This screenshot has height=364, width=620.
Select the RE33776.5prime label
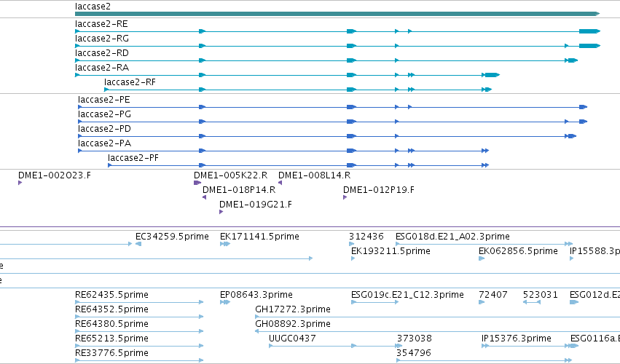click(x=111, y=353)
